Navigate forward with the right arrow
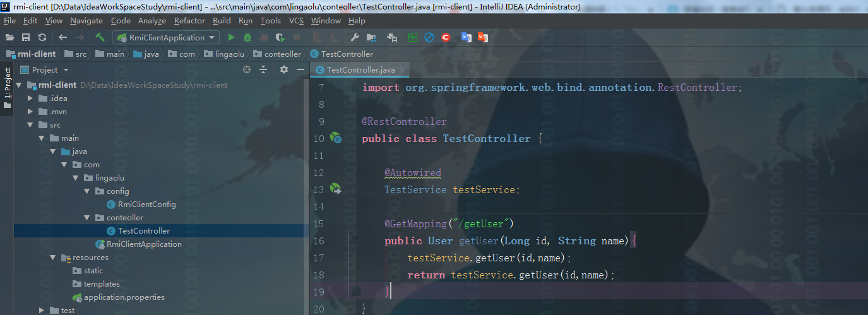Image resolution: width=868 pixels, height=315 pixels. 80,38
